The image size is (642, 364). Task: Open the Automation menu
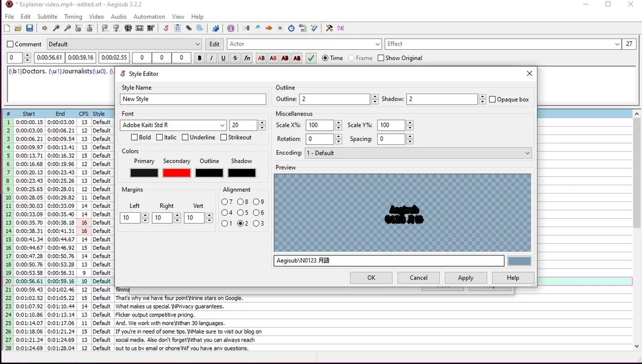tap(149, 17)
